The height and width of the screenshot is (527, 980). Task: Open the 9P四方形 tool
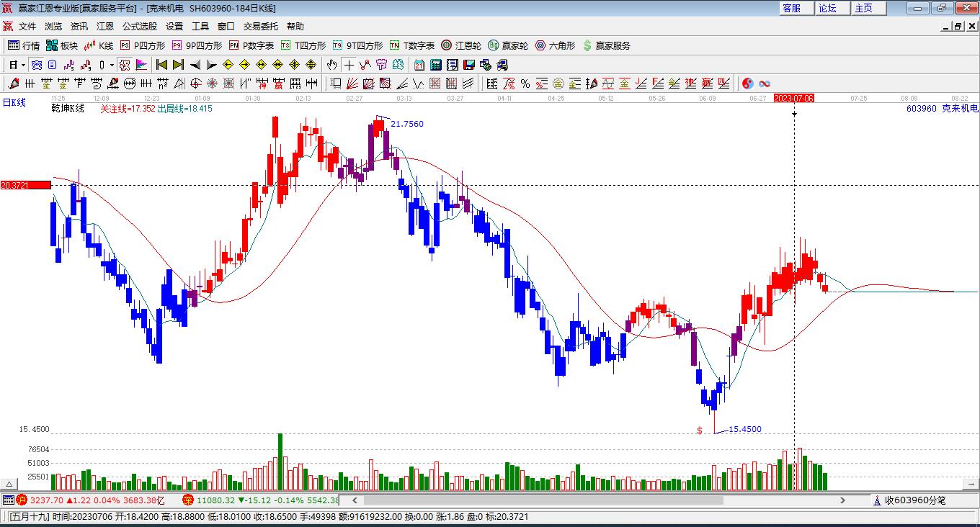point(197,45)
